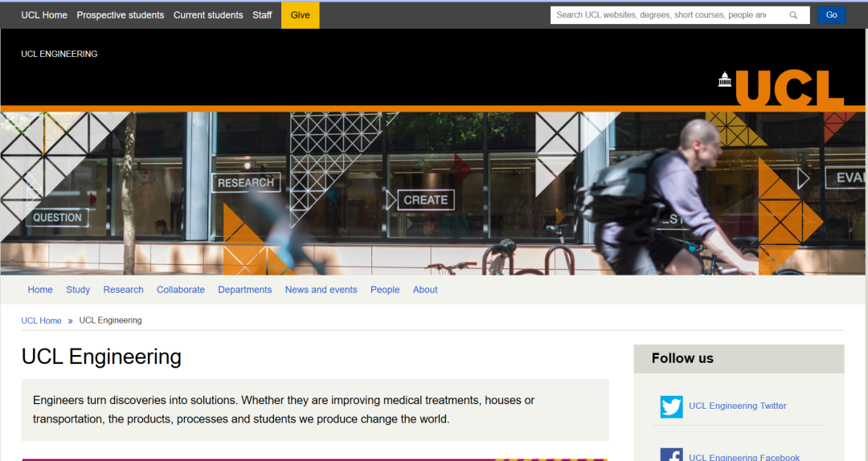Click the UCL logo in the header

[x=781, y=88]
